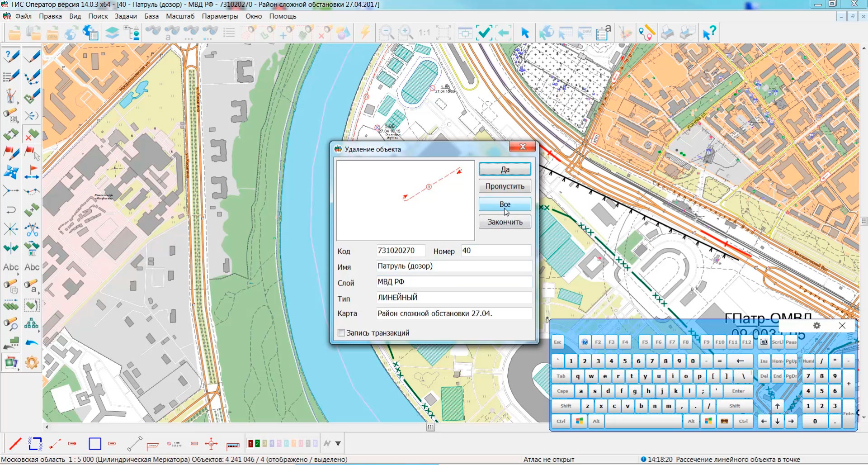Toggle NumLock on the on-screen keyboard

point(808,361)
